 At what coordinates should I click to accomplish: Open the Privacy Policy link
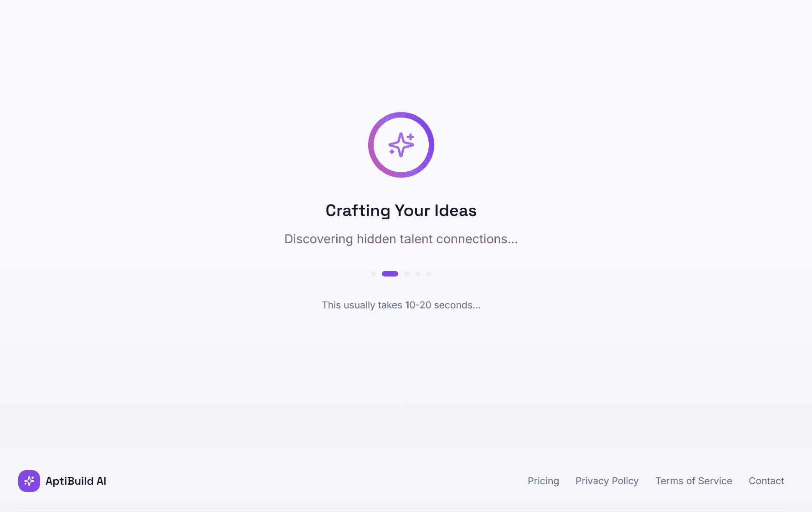point(607,481)
